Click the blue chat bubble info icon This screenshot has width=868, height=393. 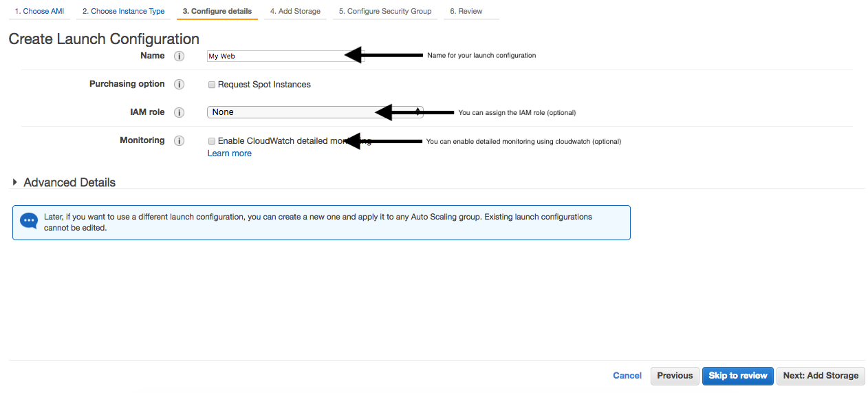pos(29,221)
